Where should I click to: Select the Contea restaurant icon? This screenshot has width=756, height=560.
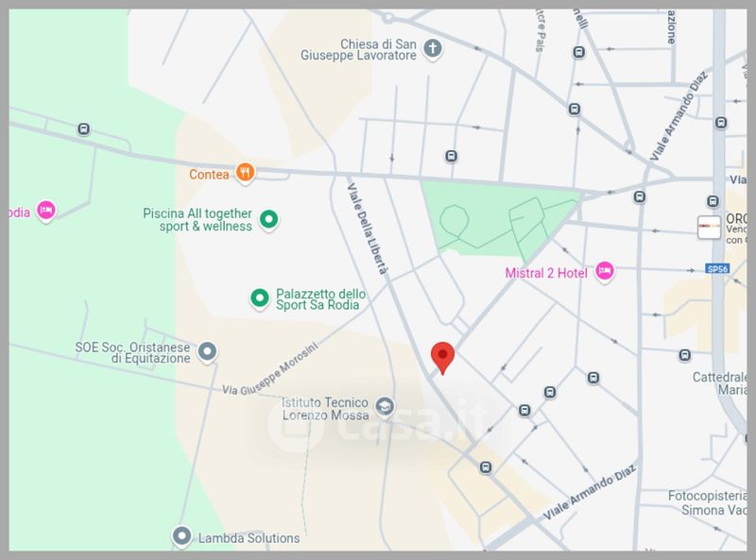coord(245,173)
